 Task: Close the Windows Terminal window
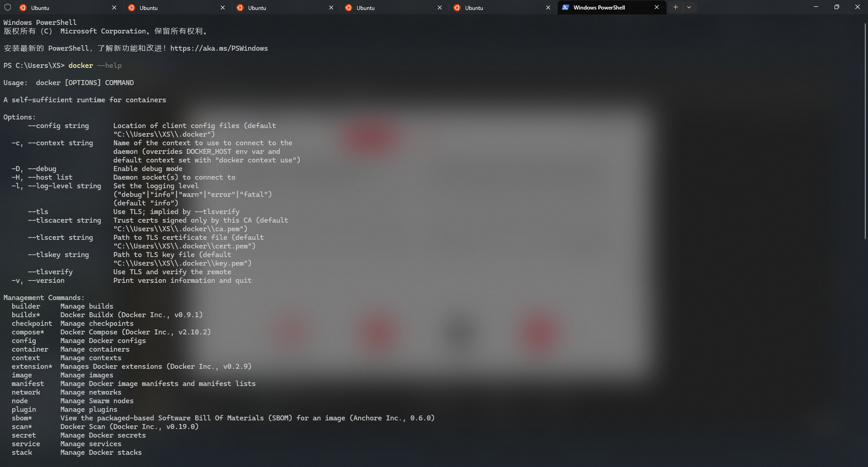858,7
